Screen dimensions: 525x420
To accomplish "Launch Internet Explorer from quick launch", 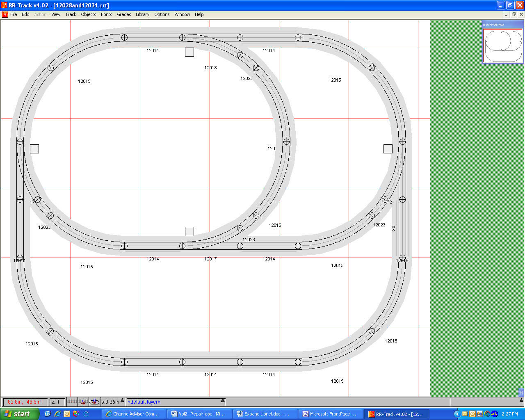I will coord(57,414).
